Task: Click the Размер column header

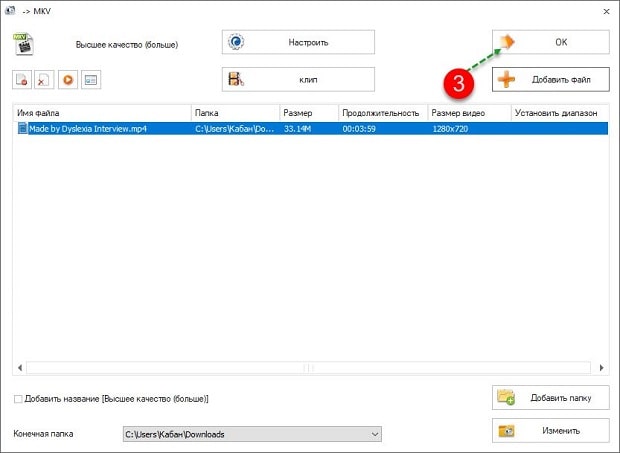Action: pyautogui.click(x=309, y=113)
